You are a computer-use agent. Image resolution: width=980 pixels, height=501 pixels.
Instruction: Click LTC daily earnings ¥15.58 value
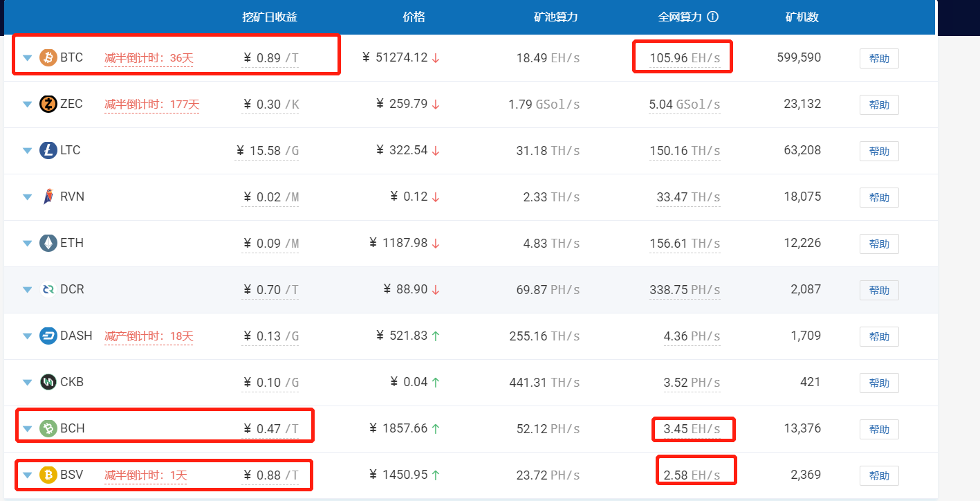click(266, 150)
